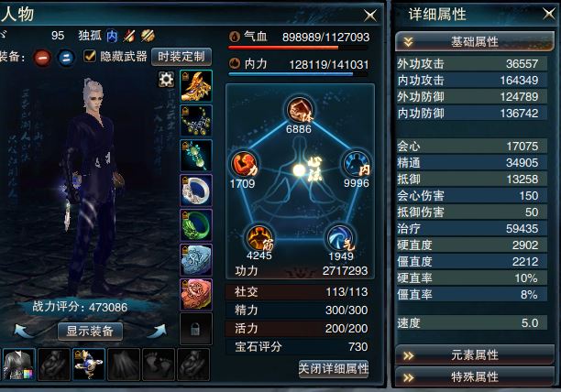The image size is (561, 392).
Task: Click the 体 constitution attribute node
Action: pyautogui.click(x=300, y=109)
